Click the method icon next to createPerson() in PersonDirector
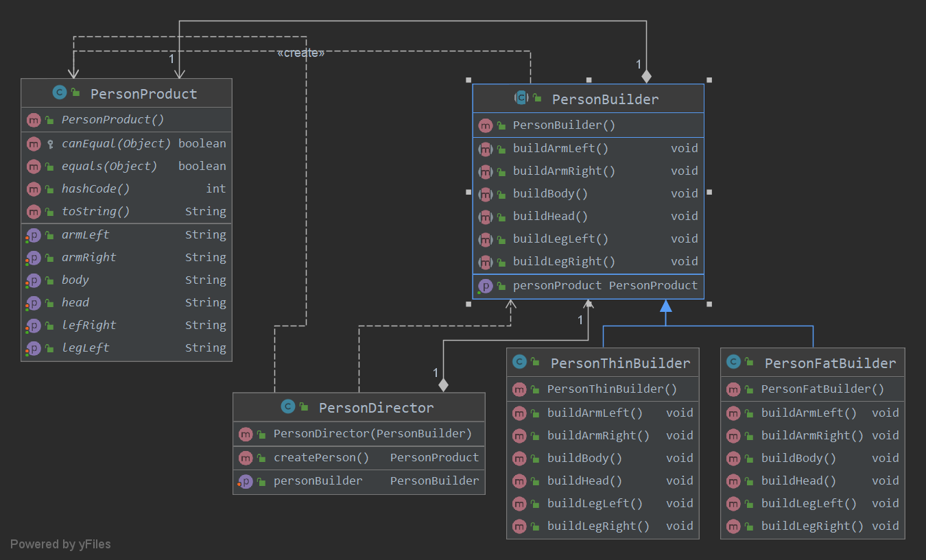Screen dimensions: 926x560 click(246, 457)
